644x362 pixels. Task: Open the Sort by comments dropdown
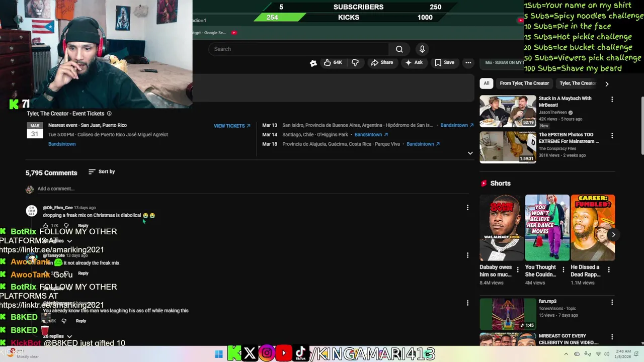tap(102, 172)
